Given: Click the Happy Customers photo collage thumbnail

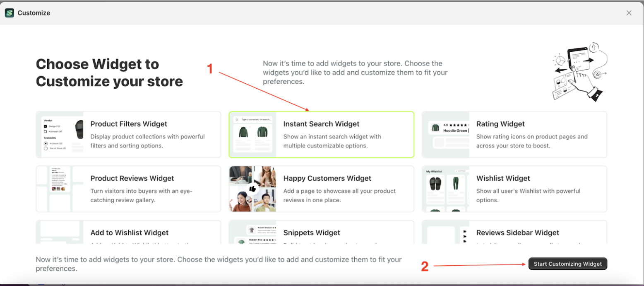Looking at the screenshot, I should (252, 189).
